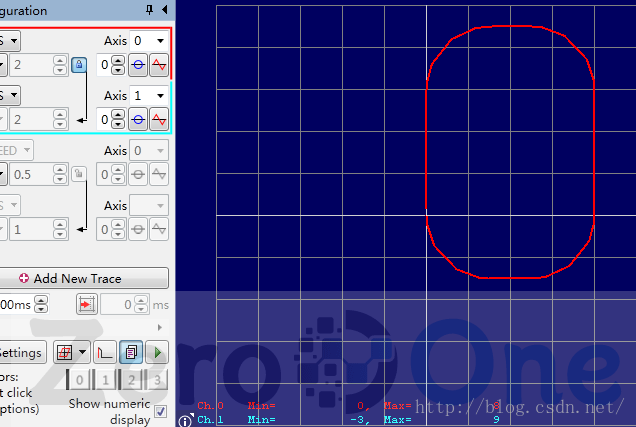
Task: Click the scale field showing 2 in red trace
Action: (32, 65)
